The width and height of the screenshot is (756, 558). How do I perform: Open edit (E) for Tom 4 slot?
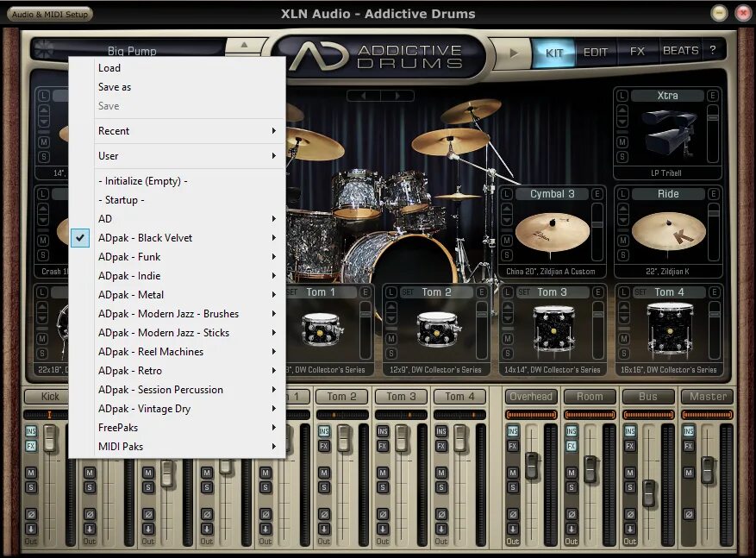pos(714,292)
